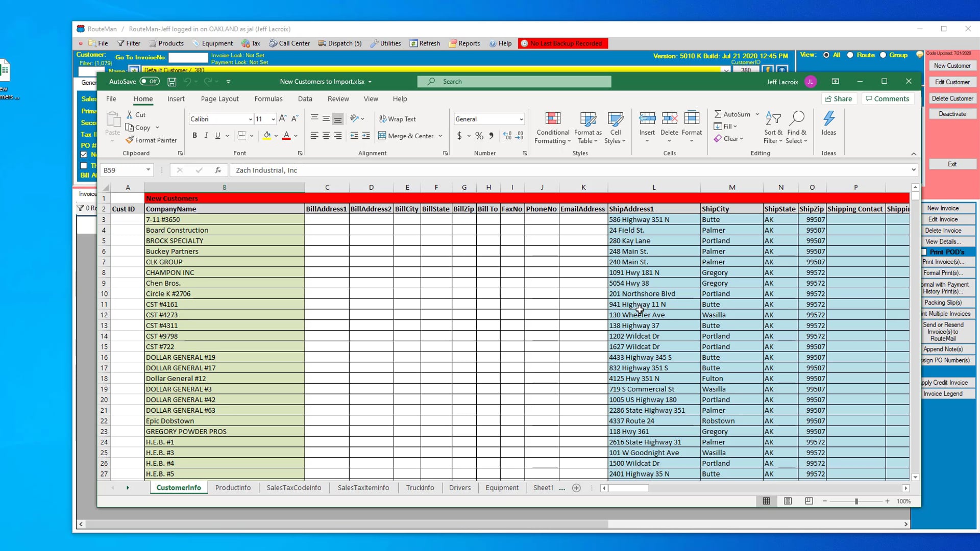Open the Formulas ribbon tab
This screenshot has width=980, height=551.
click(x=268, y=99)
